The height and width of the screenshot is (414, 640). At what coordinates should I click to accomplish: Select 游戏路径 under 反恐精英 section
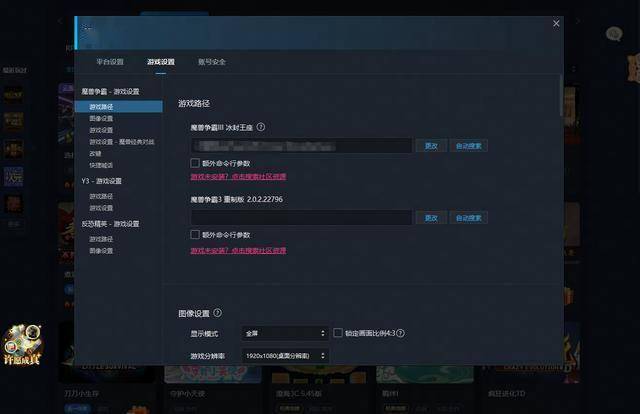coord(101,239)
